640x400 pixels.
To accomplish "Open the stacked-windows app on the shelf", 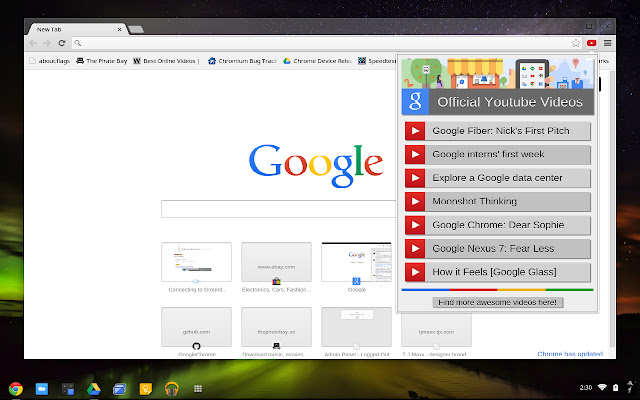I will [120, 389].
